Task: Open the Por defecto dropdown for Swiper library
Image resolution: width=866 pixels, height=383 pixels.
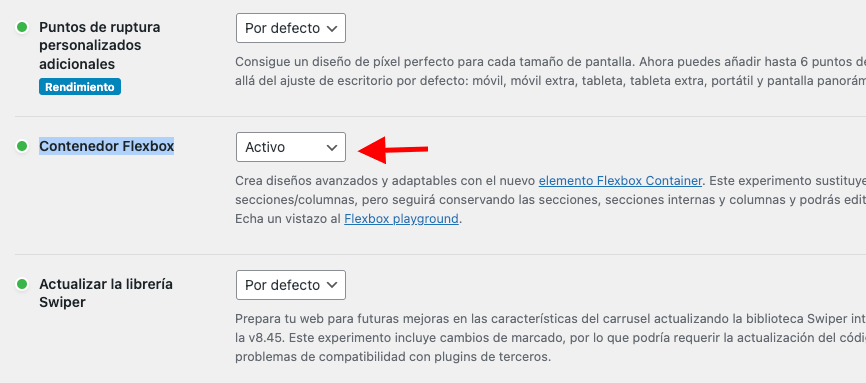Action: click(291, 285)
